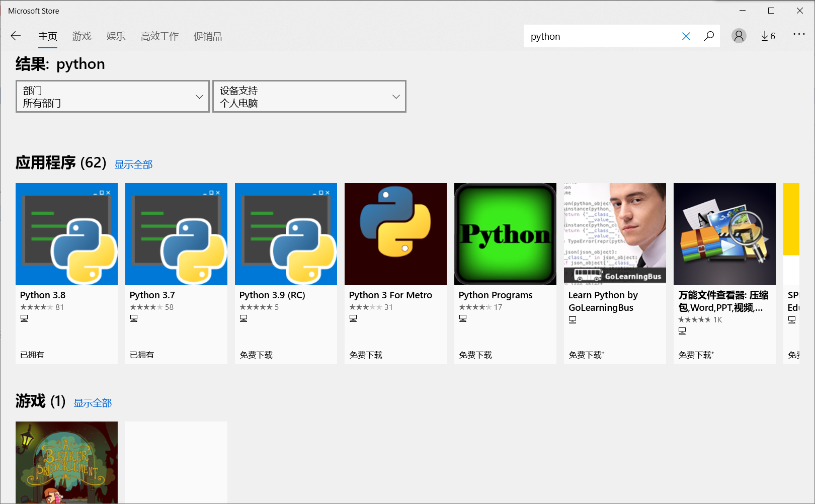Click 免费下载 under Python 3.9 (RC)
Viewport: 815px width, 504px height.
pos(256,355)
